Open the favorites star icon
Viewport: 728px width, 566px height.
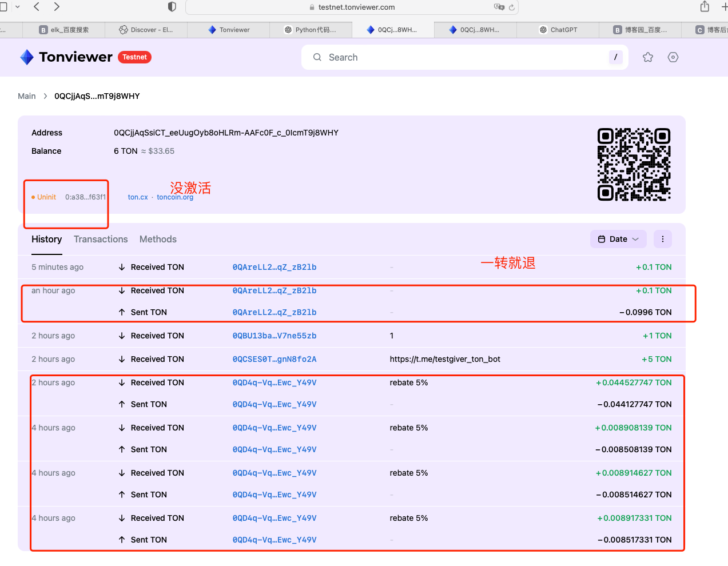tap(648, 57)
